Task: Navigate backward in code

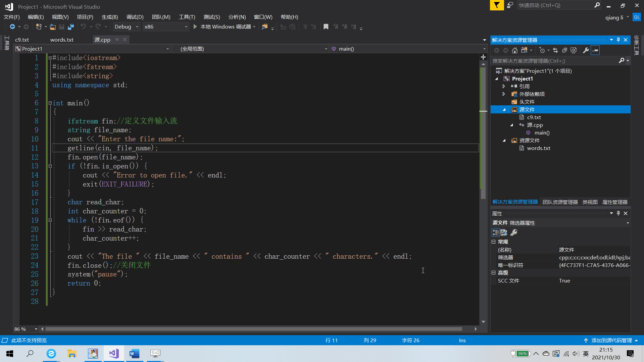Action: coord(12,27)
